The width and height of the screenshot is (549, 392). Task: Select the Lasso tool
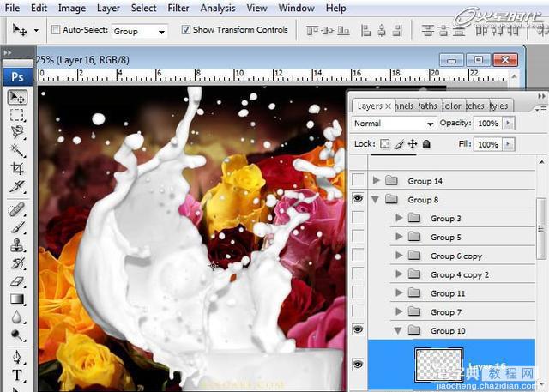[17, 132]
